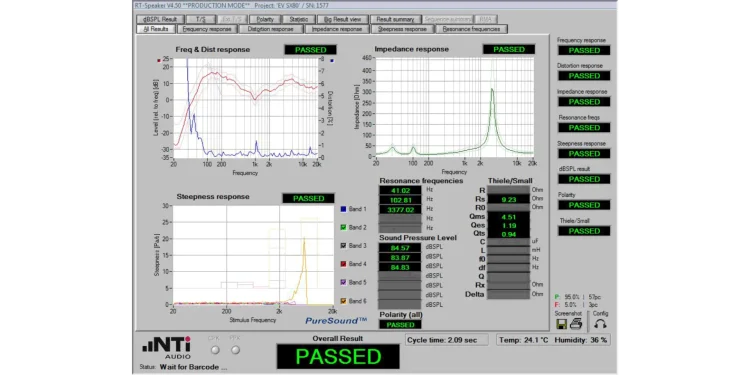Viewport: 750px width, 375px height.
Task: Click the blue distortion curve marker
Action: click(x=332, y=61)
